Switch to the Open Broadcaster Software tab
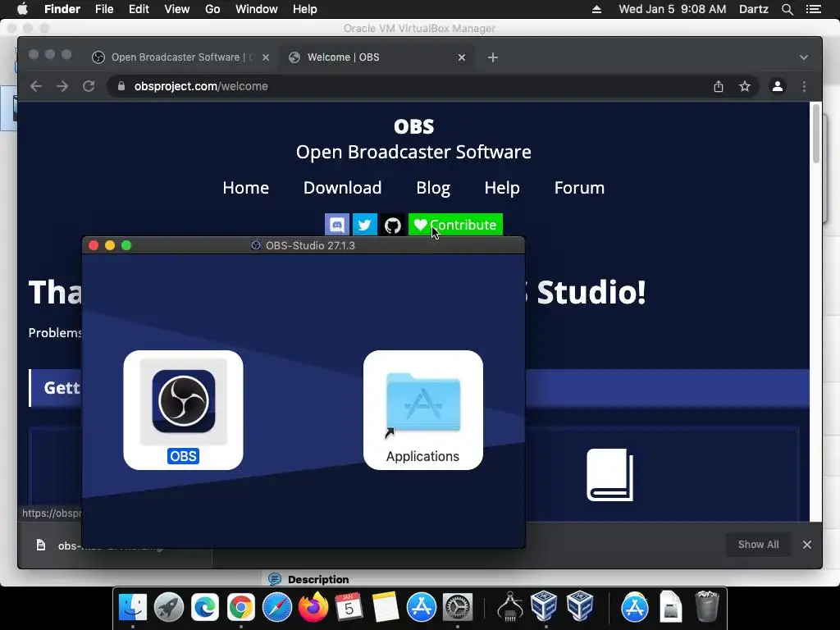840x630 pixels. click(180, 57)
